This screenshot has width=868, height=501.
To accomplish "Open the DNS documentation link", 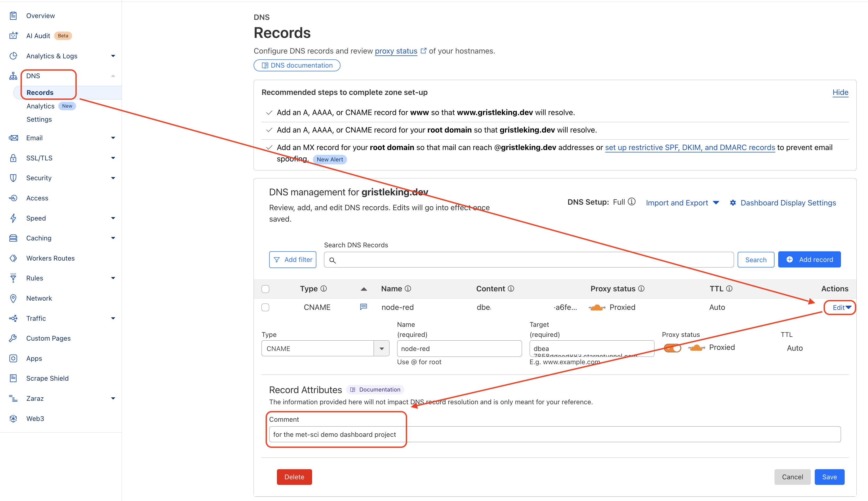I will 297,65.
